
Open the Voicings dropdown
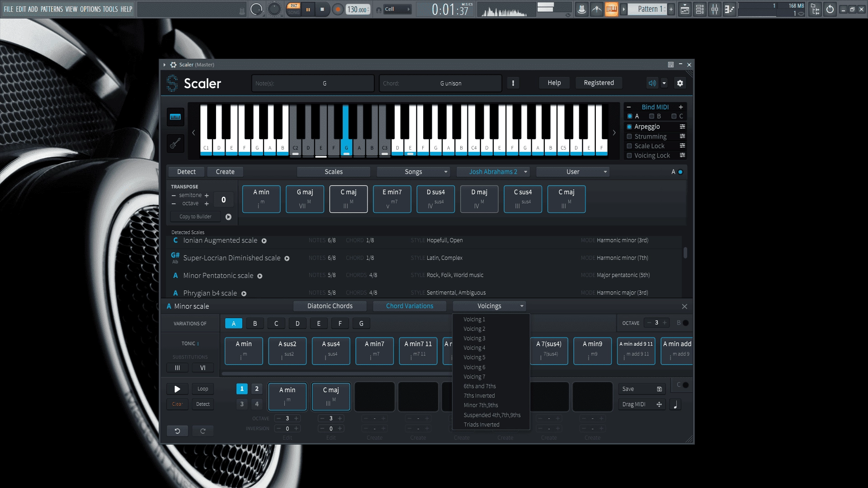click(490, 306)
